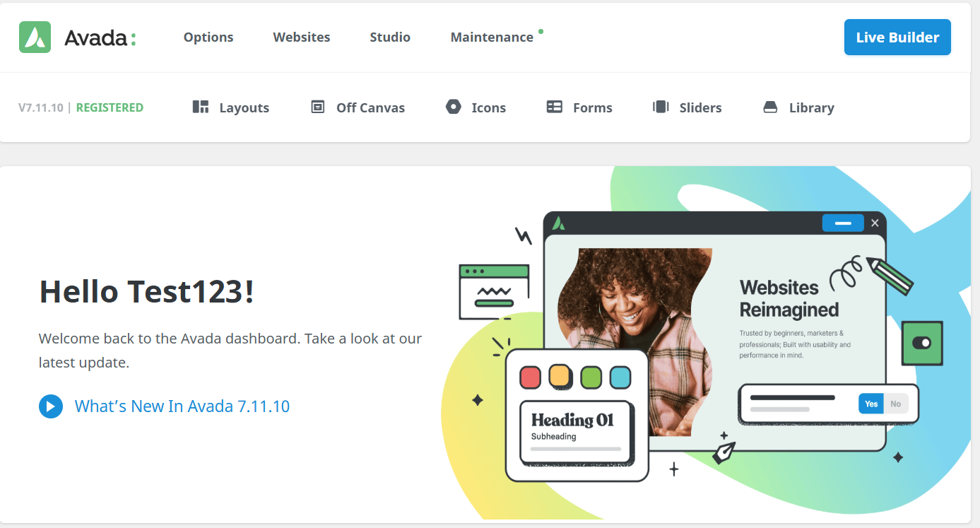Click the red color swatch in illustration

pos(530,377)
